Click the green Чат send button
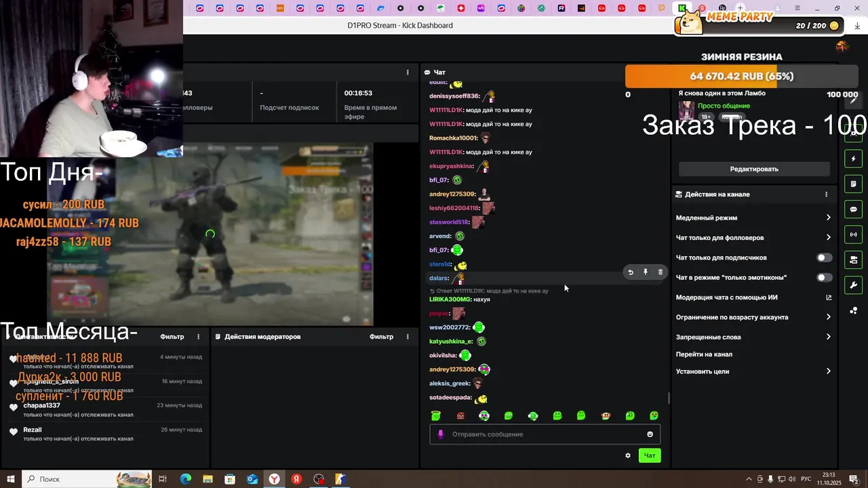Image resolution: width=868 pixels, height=488 pixels. (x=650, y=455)
